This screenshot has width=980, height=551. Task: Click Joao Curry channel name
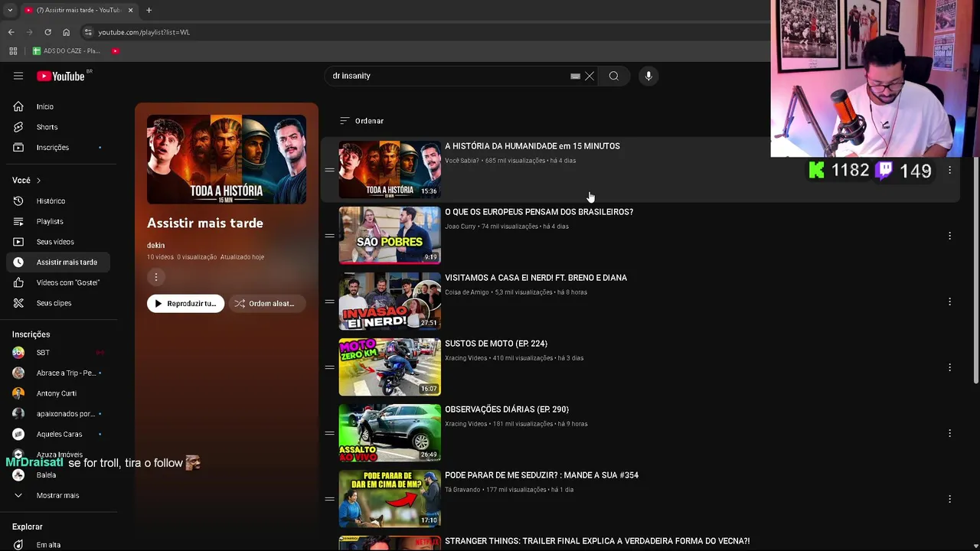tap(460, 227)
